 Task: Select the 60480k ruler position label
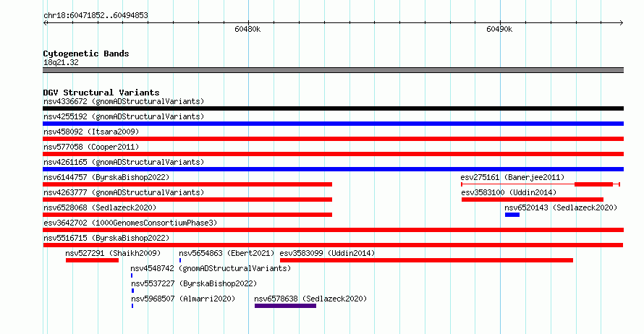(247, 29)
